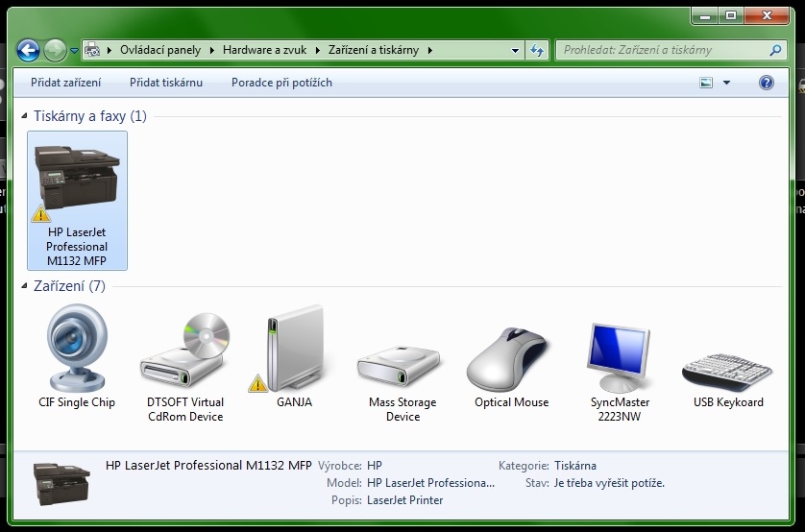This screenshot has width=805, height=532.
Task: Click the status text Je třeba vyřešit potíže
Action: click(x=609, y=483)
